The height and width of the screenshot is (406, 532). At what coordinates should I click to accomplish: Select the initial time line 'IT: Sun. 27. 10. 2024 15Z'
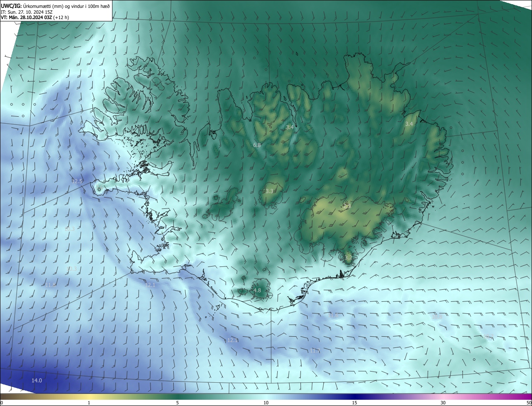[x=26, y=12]
